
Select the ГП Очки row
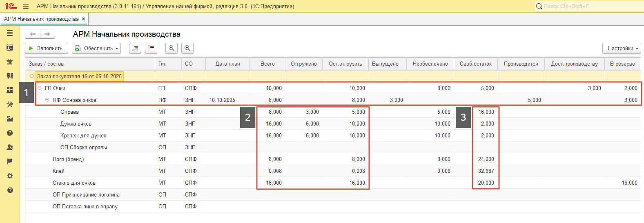333,88
